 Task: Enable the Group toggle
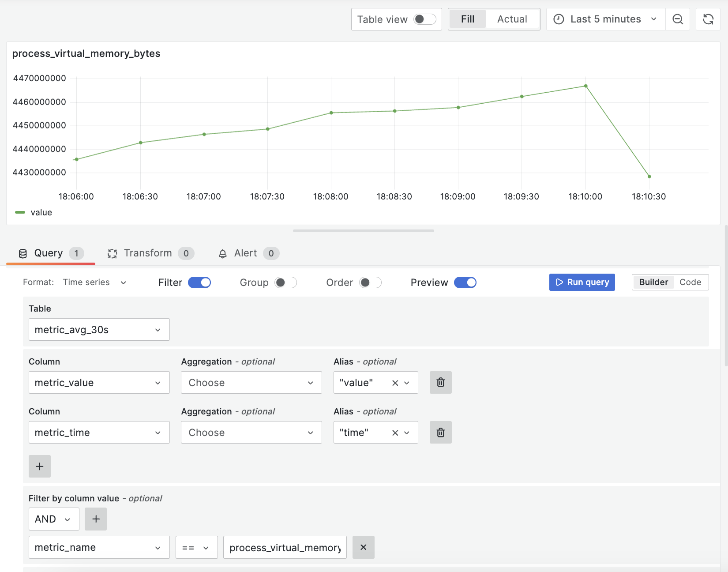(x=285, y=282)
